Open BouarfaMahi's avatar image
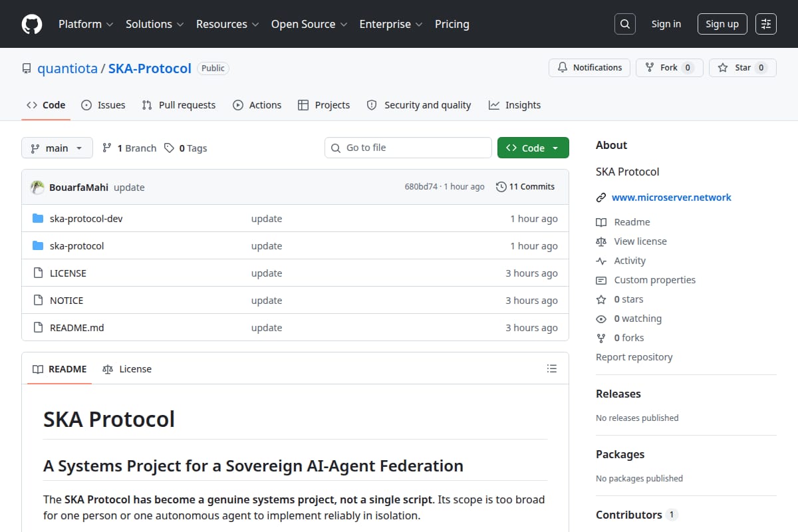Viewport: 798px width, 532px height. coord(38,187)
